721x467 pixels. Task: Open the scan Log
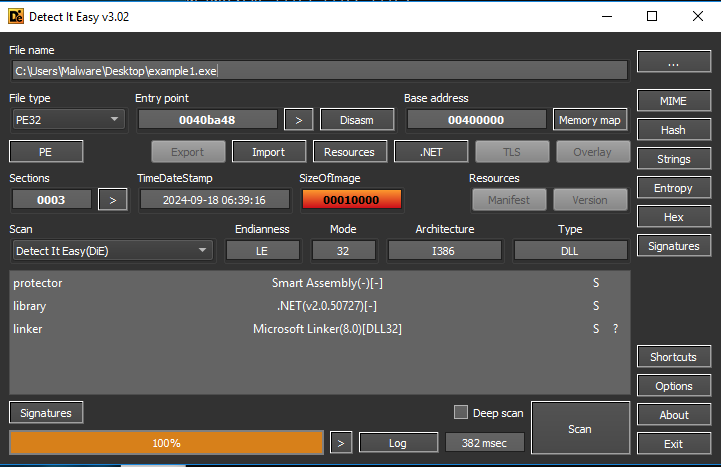(398, 443)
